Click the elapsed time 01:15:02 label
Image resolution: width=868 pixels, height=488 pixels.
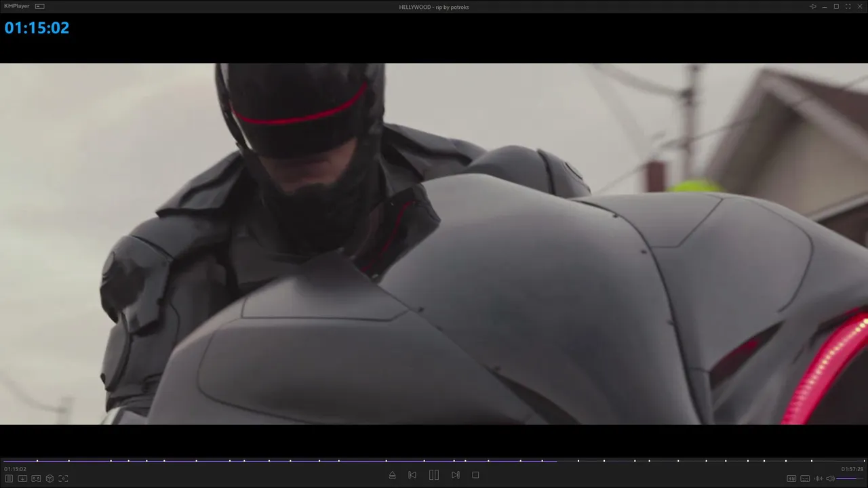(15, 469)
